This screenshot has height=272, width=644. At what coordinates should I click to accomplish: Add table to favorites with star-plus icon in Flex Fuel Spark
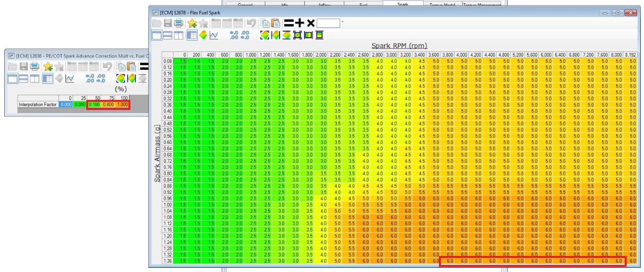point(191,23)
